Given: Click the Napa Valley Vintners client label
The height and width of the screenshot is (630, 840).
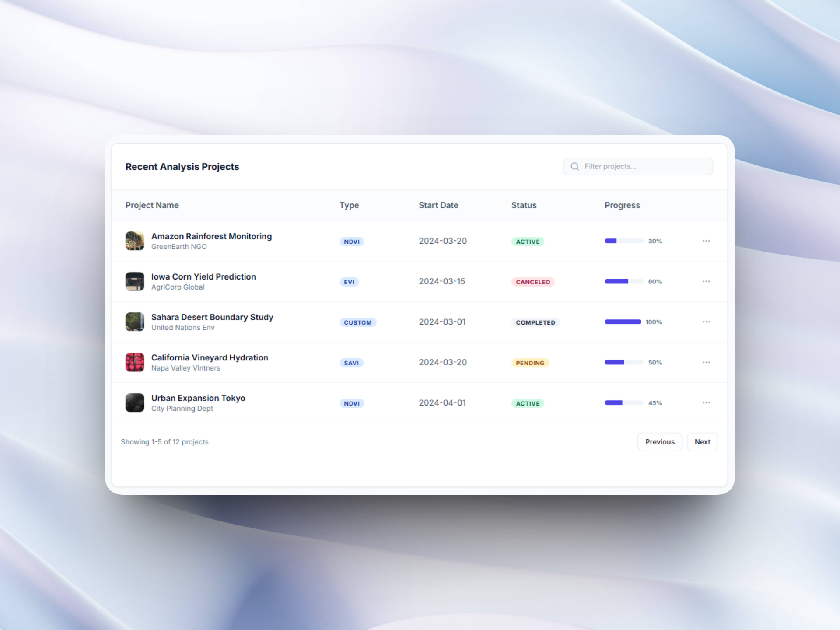Looking at the screenshot, I should (185, 368).
